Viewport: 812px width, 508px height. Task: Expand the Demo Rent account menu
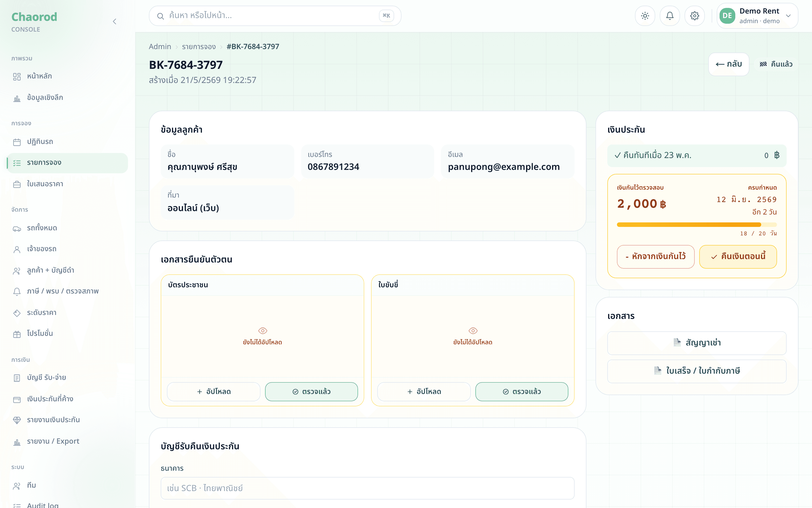(x=757, y=16)
